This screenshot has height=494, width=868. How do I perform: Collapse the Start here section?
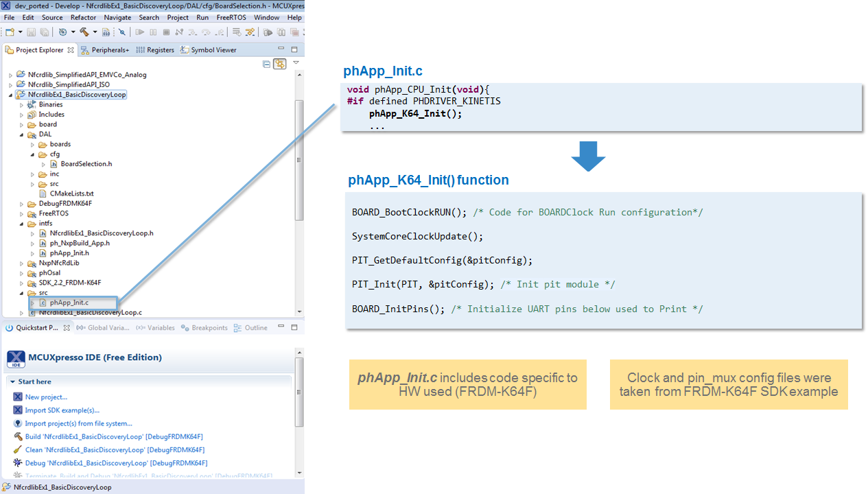(x=12, y=381)
